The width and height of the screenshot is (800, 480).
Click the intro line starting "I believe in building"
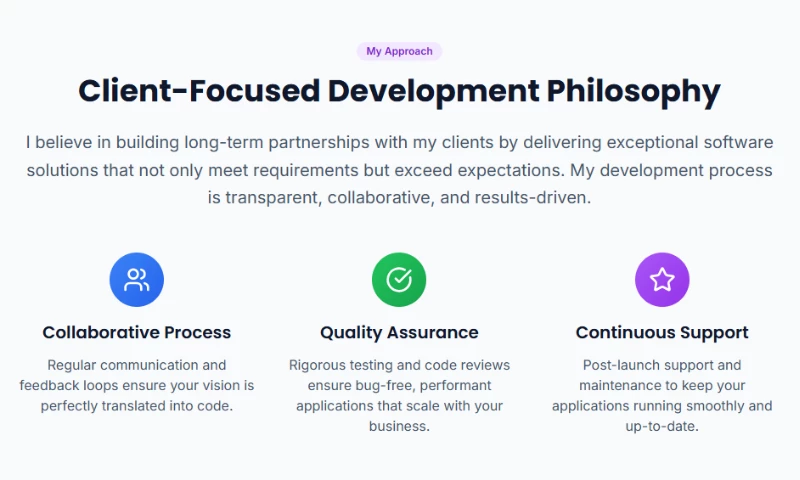pyautogui.click(x=399, y=142)
